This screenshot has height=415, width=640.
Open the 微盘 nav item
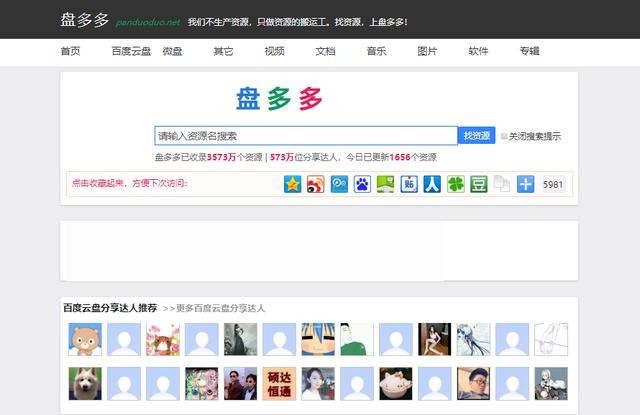(x=172, y=51)
